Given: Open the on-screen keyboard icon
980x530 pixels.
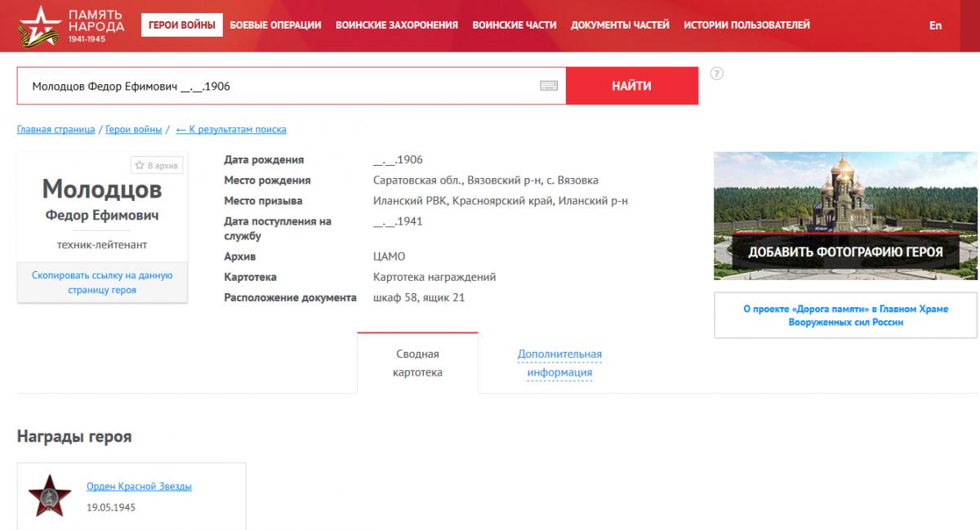Looking at the screenshot, I should pyautogui.click(x=549, y=86).
